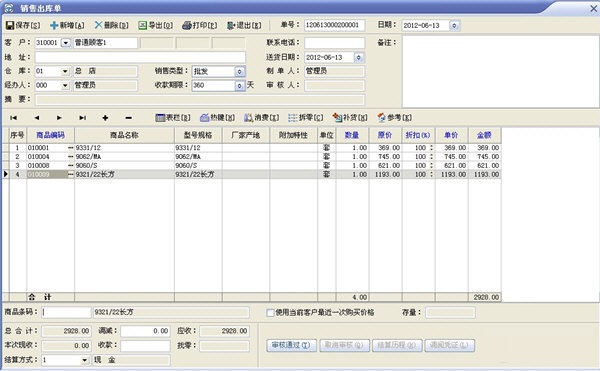Click the 数量 column header
The height and width of the screenshot is (371, 600).
click(x=352, y=135)
